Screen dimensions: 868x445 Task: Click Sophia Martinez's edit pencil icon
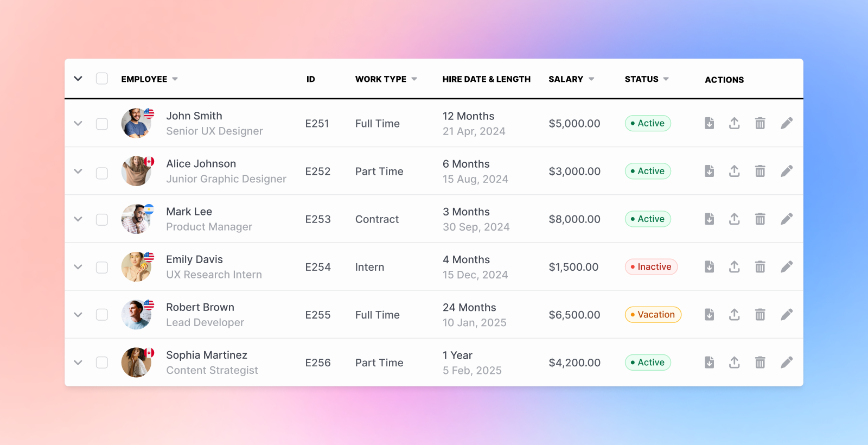[787, 362]
